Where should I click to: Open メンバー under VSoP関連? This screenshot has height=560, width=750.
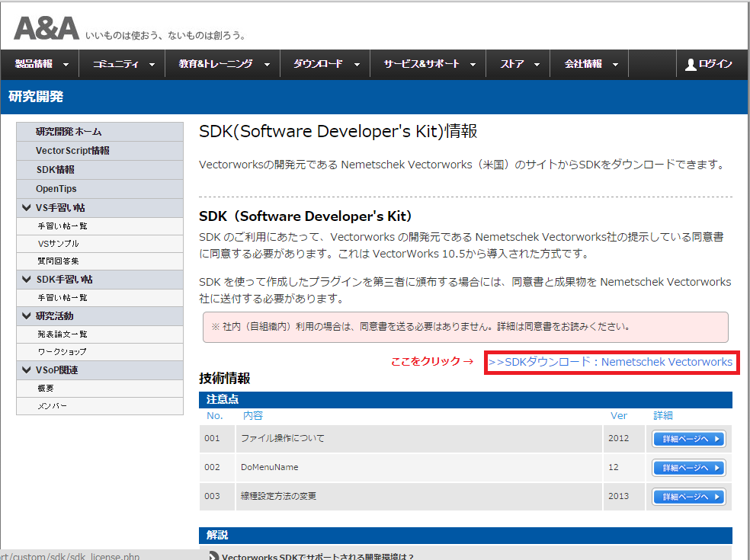(x=100, y=406)
